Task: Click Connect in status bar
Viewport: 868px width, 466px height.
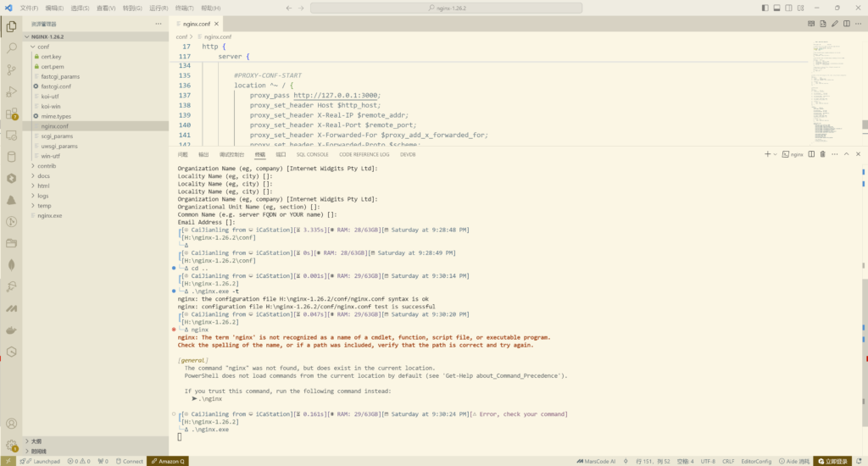Action: [x=130, y=461]
